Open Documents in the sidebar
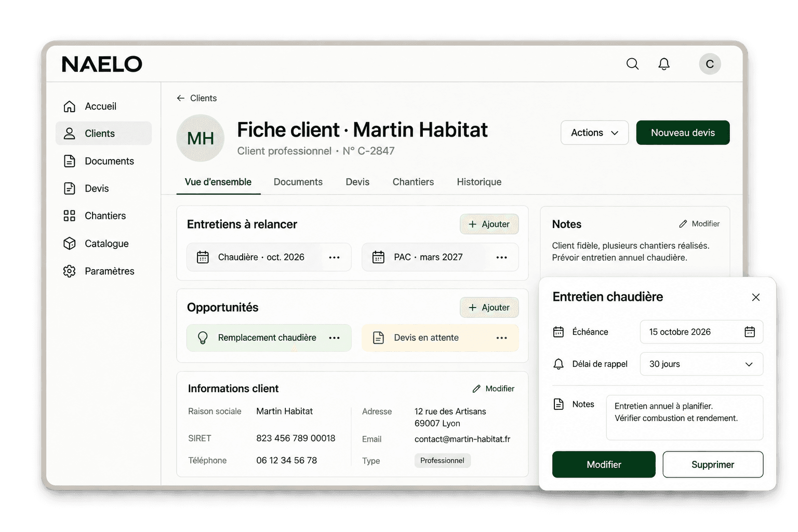Screen dimensions: 798x532 [103, 161]
